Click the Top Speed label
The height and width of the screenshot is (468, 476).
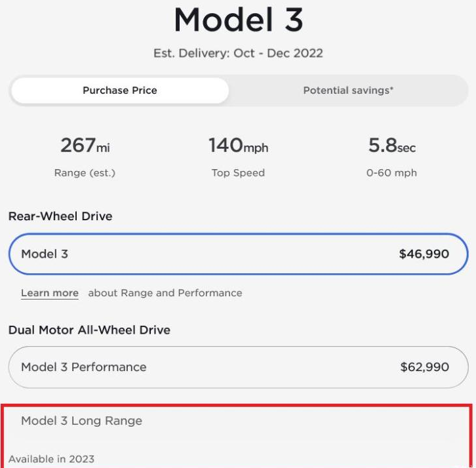tap(238, 173)
